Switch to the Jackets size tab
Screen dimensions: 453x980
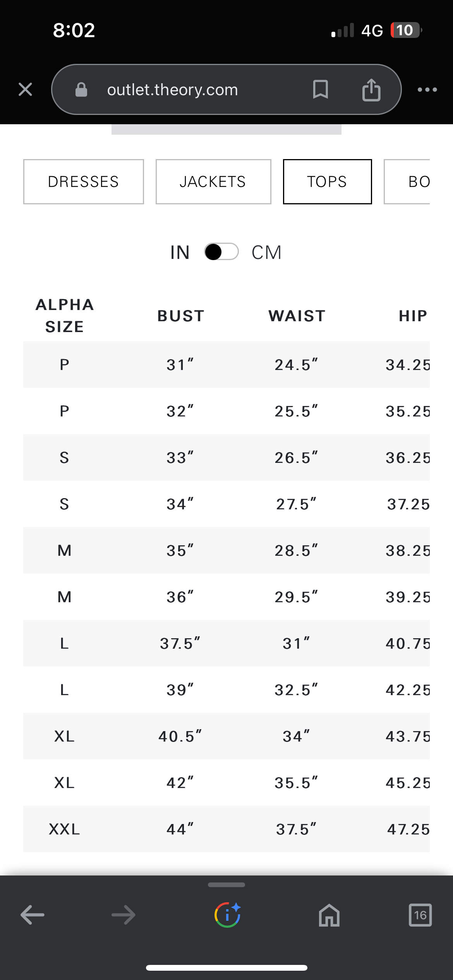click(213, 182)
